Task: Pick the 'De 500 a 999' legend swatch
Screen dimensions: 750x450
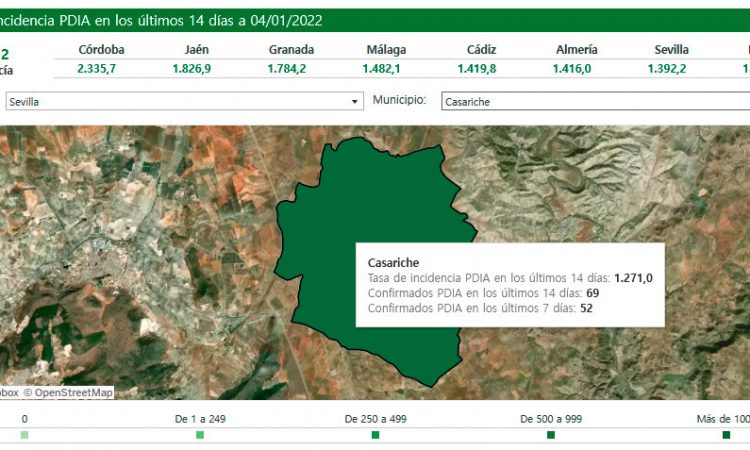Action: click(550, 435)
